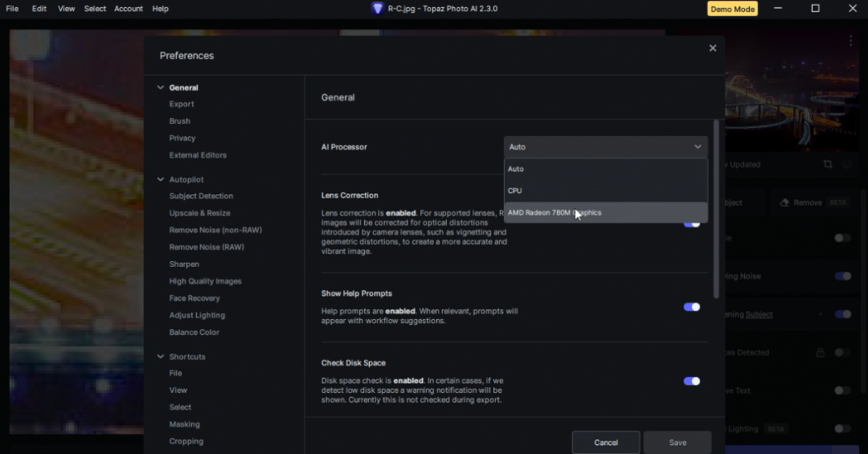This screenshot has width=868, height=454.
Task: Select Remove Noise (RAW) settings
Action: (207, 247)
